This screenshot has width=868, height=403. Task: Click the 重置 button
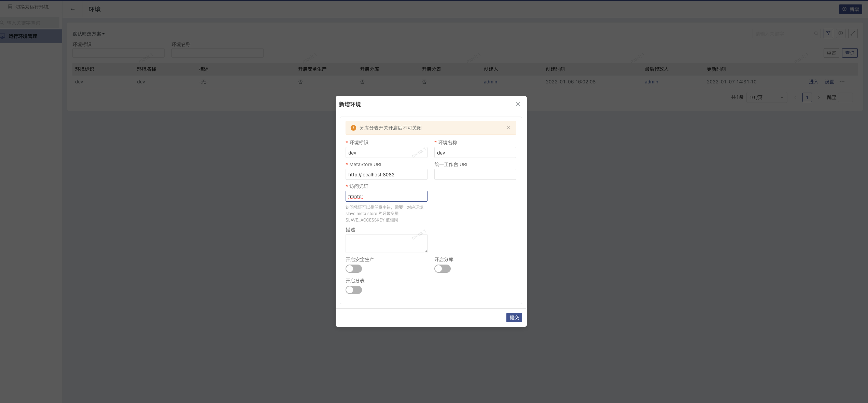pyautogui.click(x=831, y=53)
